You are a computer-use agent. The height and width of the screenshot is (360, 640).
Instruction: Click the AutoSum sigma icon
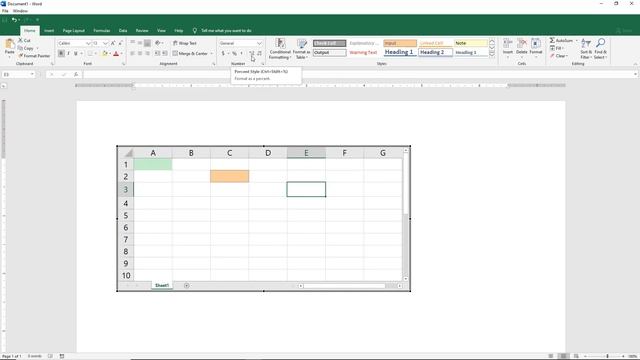tap(552, 40)
